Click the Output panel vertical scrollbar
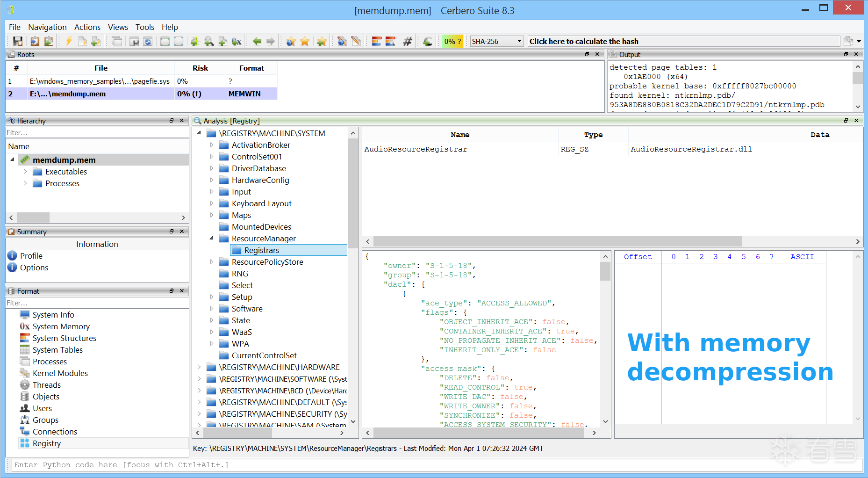 [858, 87]
